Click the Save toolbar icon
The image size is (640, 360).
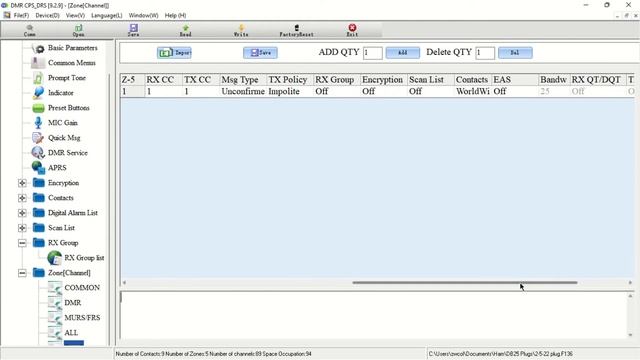(133, 30)
